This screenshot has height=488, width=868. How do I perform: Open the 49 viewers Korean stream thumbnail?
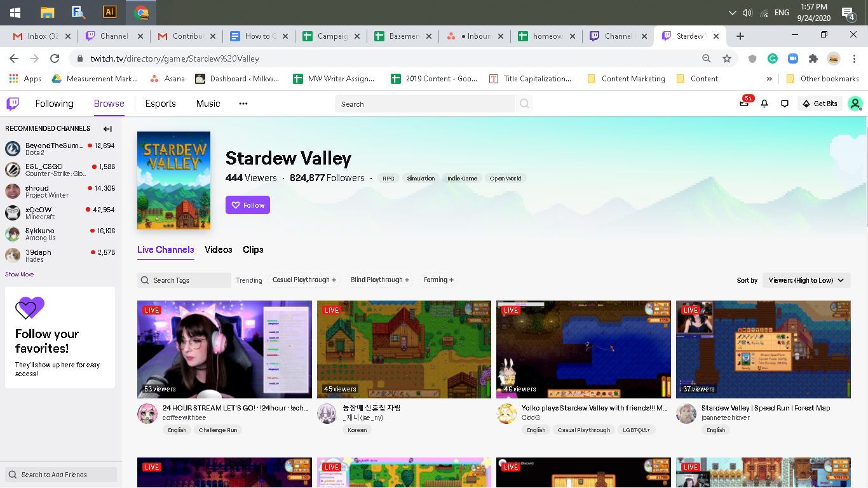(x=404, y=349)
